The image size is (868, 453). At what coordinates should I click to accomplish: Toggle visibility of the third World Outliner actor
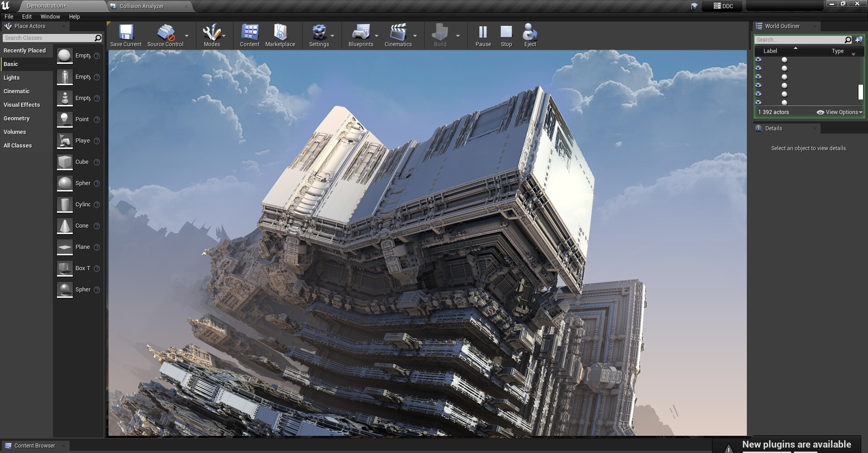pos(759,76)
